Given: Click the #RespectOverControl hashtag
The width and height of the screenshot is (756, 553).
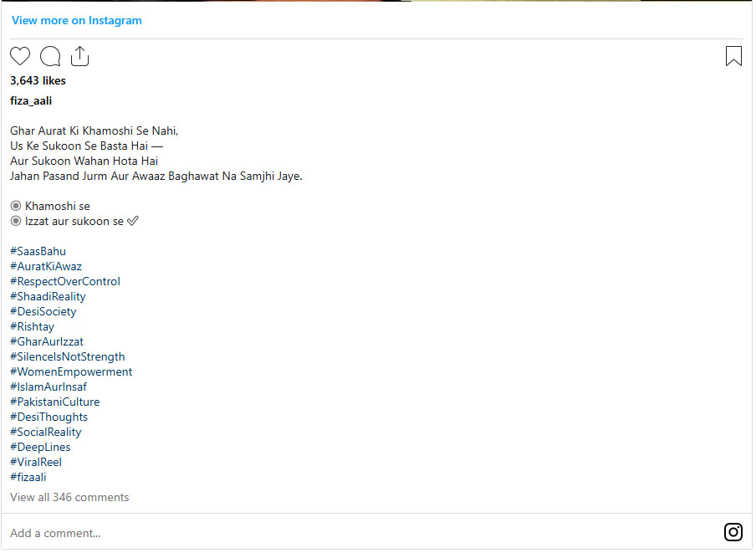Looking at the screenshot, I should pyautogui.click(x=65, y=281).
